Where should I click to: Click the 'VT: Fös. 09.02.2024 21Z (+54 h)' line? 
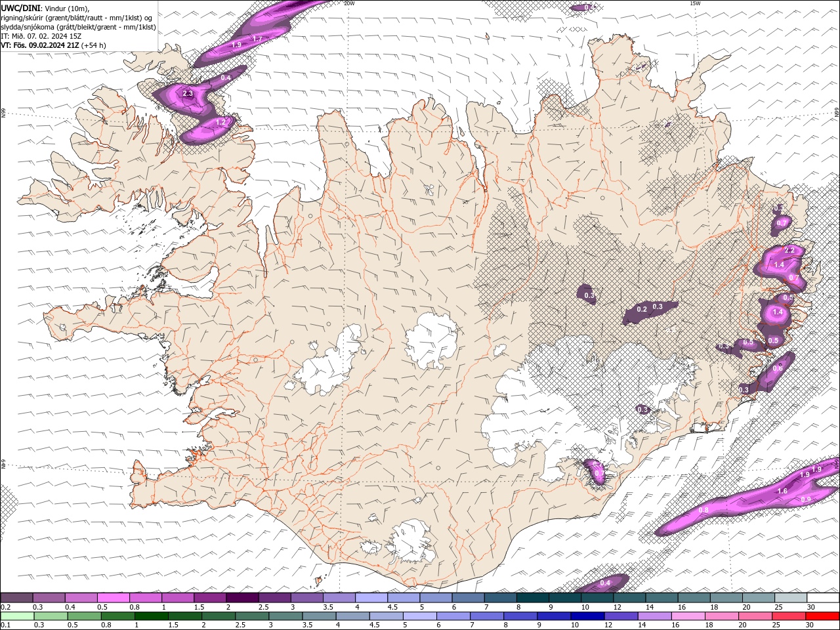tap(53, 45)
